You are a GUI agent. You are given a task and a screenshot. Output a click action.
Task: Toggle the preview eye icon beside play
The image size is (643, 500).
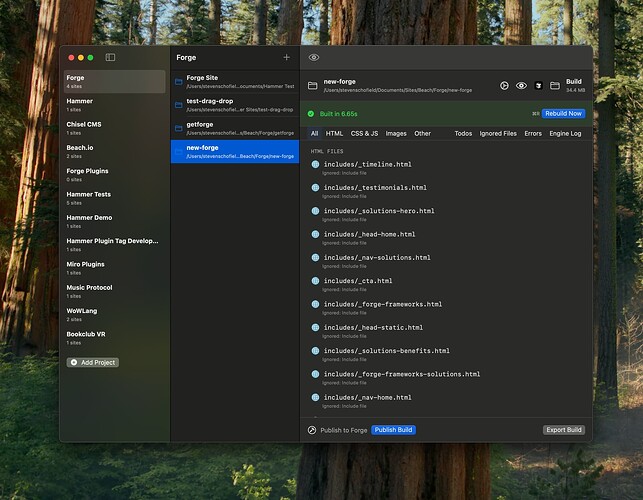521,85
